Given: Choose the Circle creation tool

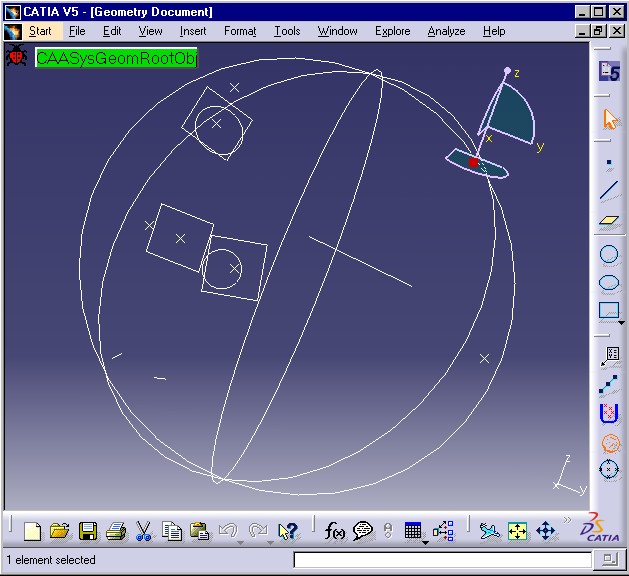Looking at the screenshot, I should [x=609, y=254].
